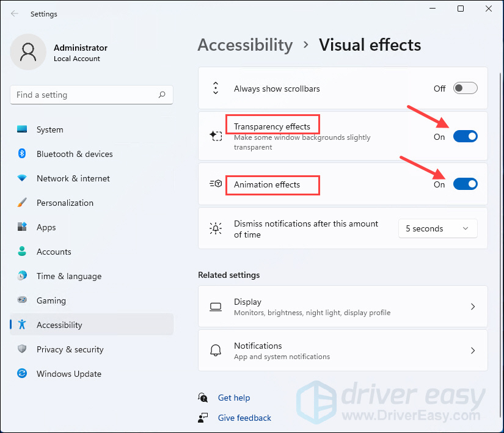Select Privacy & security in sidebar

click(x=92, y=349)
